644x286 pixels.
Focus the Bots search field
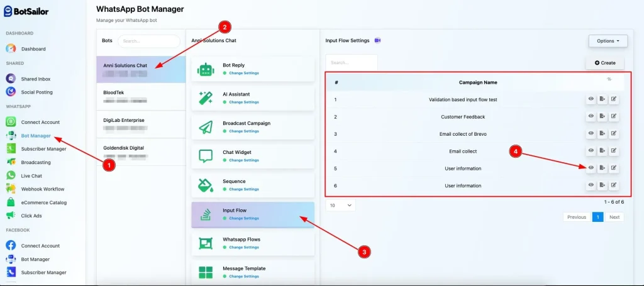tap(148, 41)
